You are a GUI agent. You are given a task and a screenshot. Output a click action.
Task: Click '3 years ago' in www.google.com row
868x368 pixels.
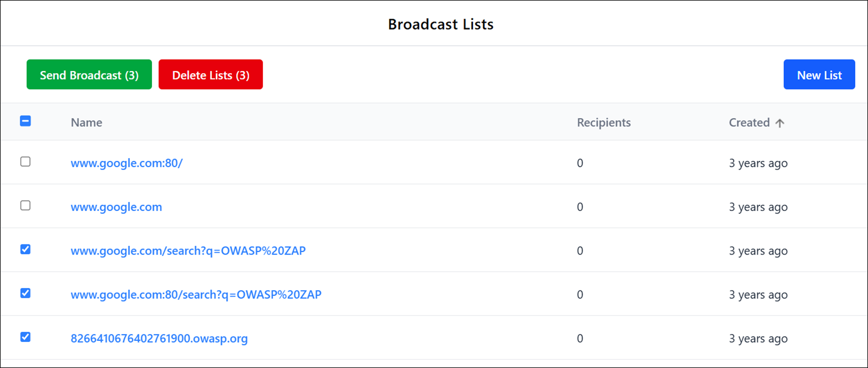758,207
